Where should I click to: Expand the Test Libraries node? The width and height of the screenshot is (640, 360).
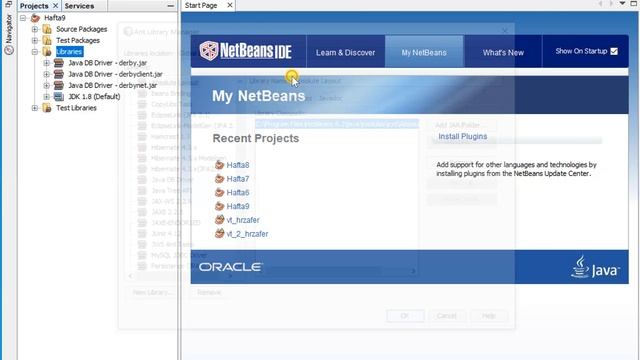(x=35, y=108)
